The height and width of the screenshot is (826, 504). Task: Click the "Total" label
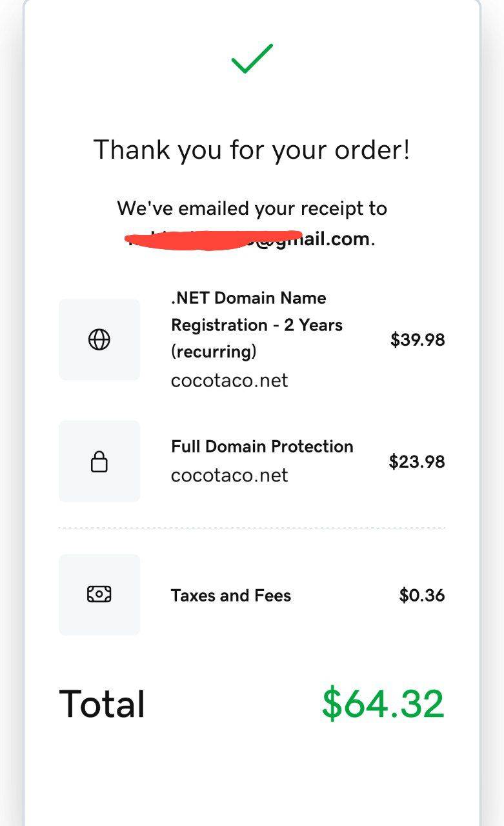102,703
